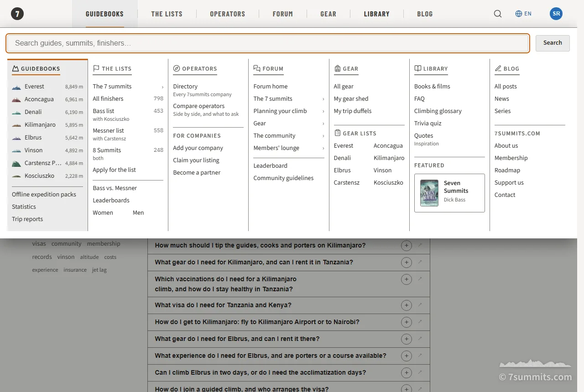Open the Operators top navigation tab
The image size is (584, 392).
click(x=228, y=14)
